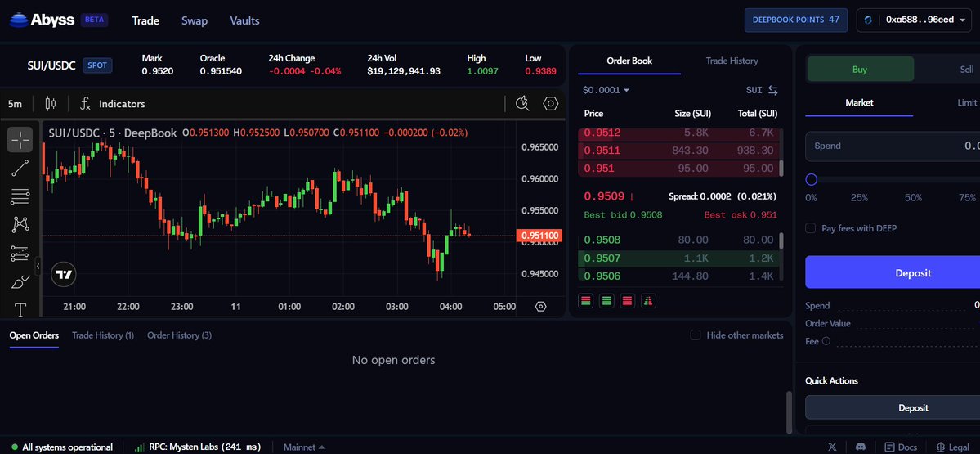Set the amount slider to 50%
Viewport: 980px width, 454px height.
coord(913,198)
